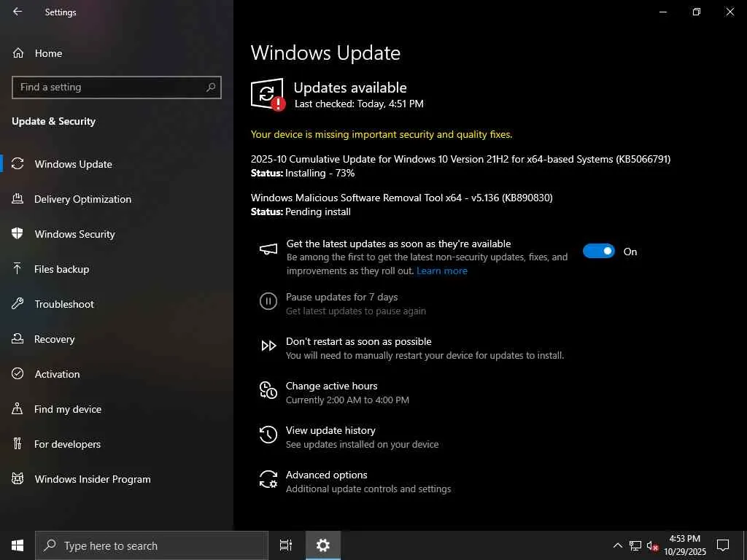The image size is (747, 560).
Task: Select Home in the sidebar
Action: tap(117, 52)
